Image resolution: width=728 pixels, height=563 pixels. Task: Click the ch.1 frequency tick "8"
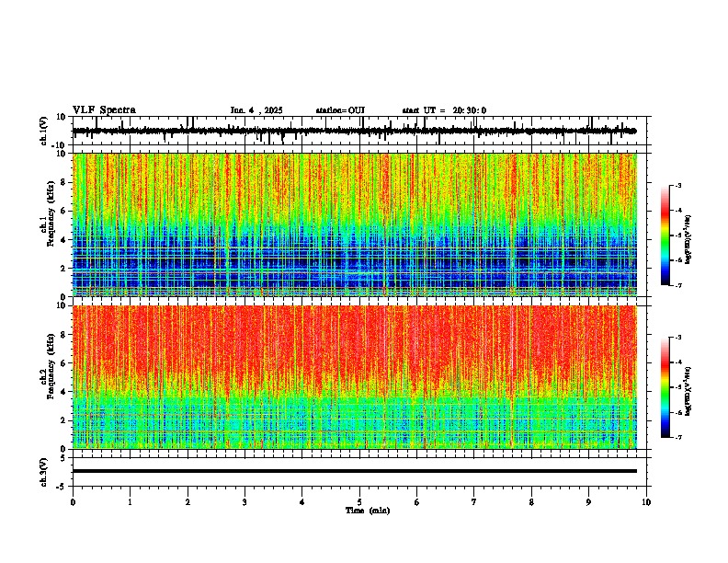63,182
